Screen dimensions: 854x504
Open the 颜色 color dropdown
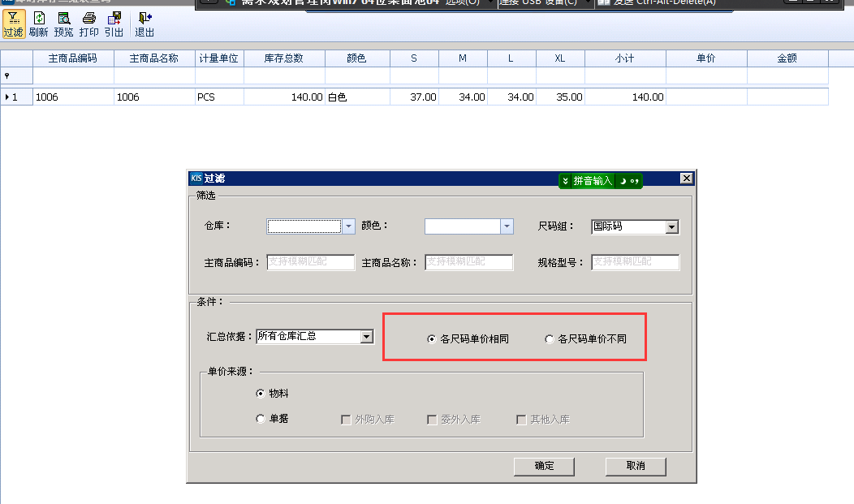click(x=507, y=227)
